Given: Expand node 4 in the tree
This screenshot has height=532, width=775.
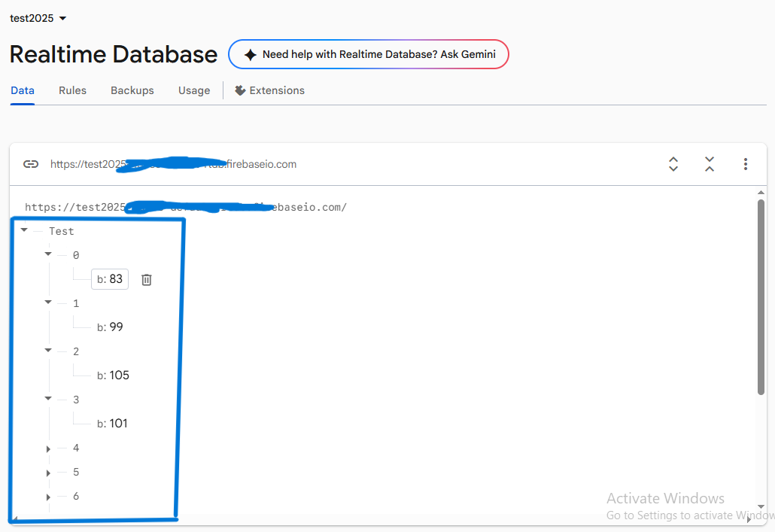Looking at the screenshot, I should (48, 448).
